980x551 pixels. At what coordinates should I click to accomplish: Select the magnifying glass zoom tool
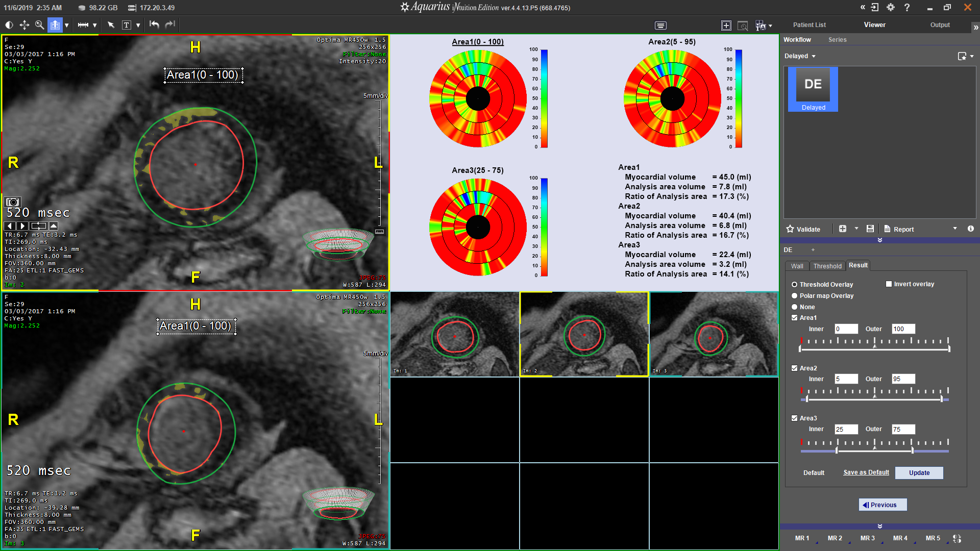(x=39, y=24)
